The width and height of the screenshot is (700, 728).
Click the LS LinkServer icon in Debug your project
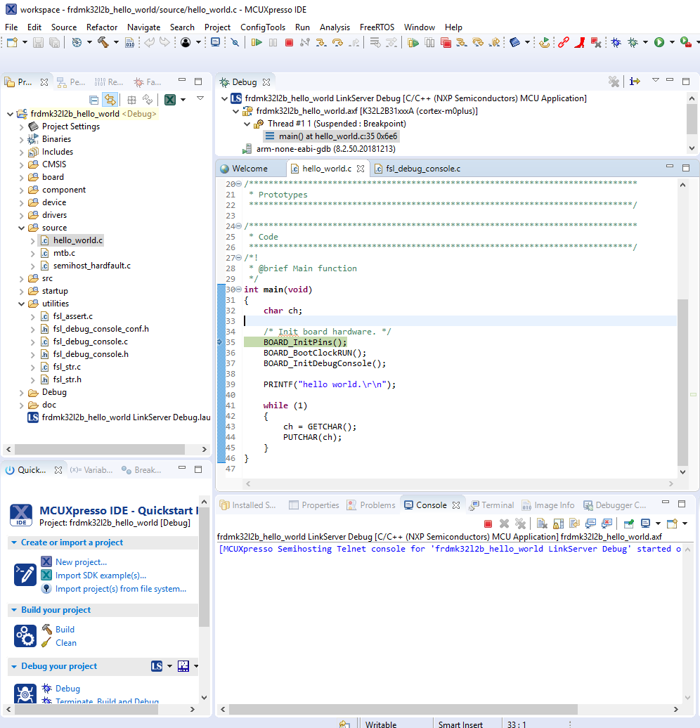[157, 666]
